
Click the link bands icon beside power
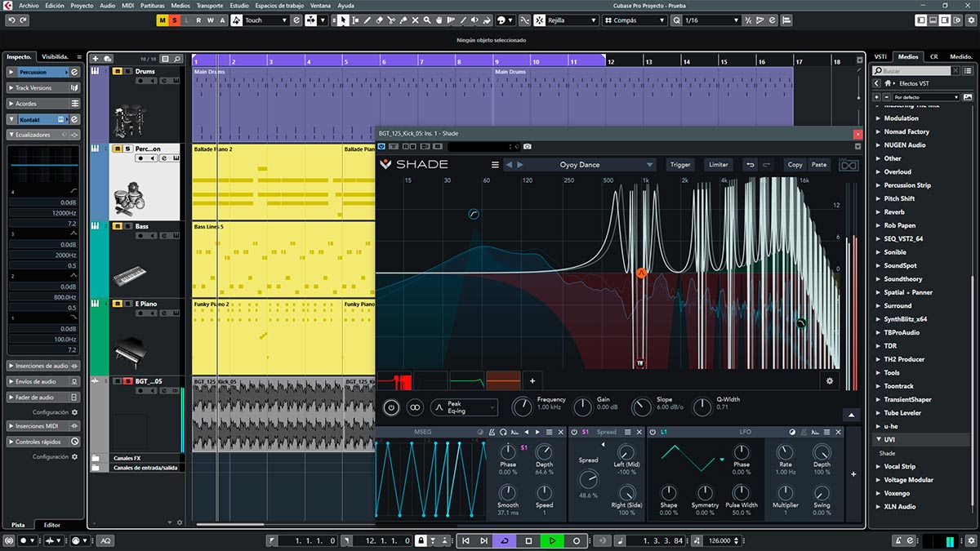pyautogui.click(x=415, y=407)
